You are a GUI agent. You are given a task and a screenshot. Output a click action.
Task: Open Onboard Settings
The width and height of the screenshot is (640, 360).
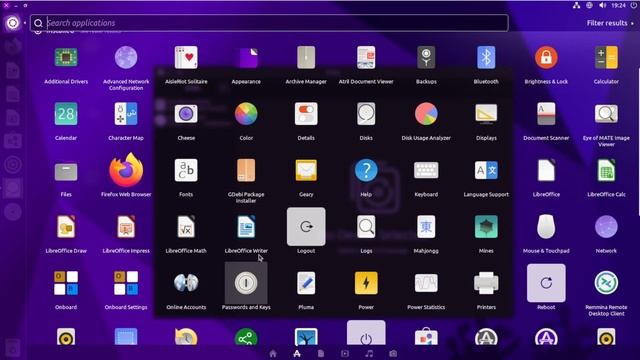point(126,283)
